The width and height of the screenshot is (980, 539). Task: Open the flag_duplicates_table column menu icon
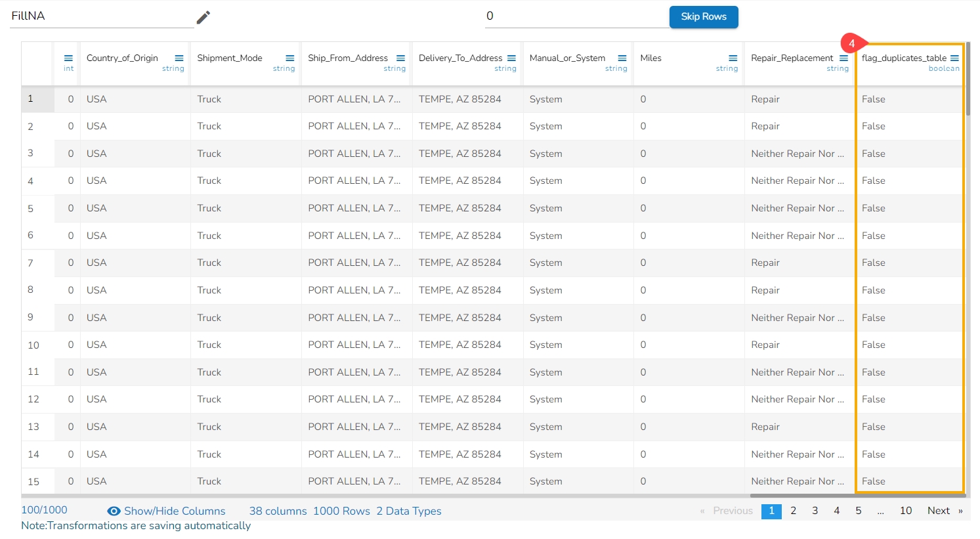(954, 58)
